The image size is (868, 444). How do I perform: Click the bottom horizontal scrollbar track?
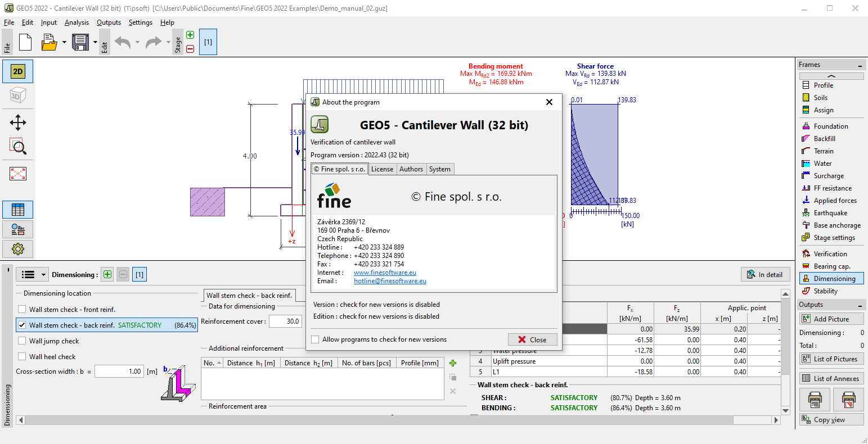[x=398, y=420]
